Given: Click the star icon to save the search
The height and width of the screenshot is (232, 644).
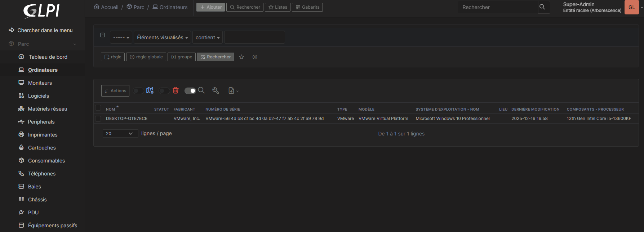Looking at the screenshot, I should click(x=241, y=57).
